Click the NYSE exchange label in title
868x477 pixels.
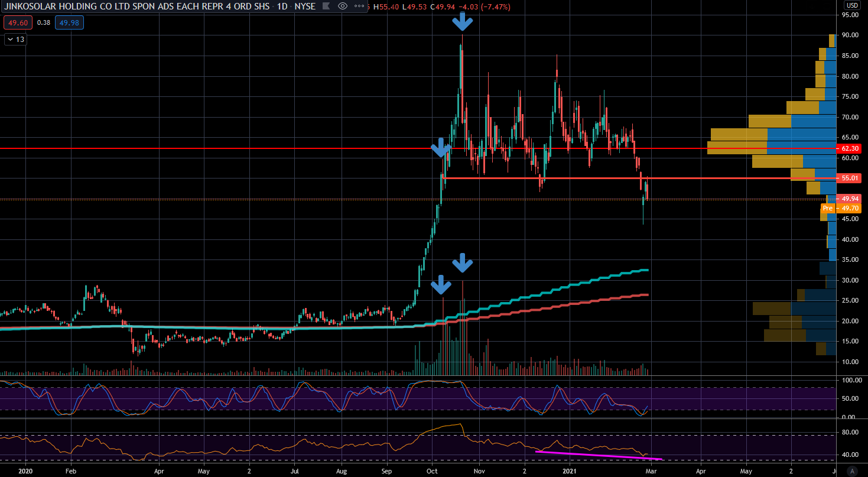point(304,7)
